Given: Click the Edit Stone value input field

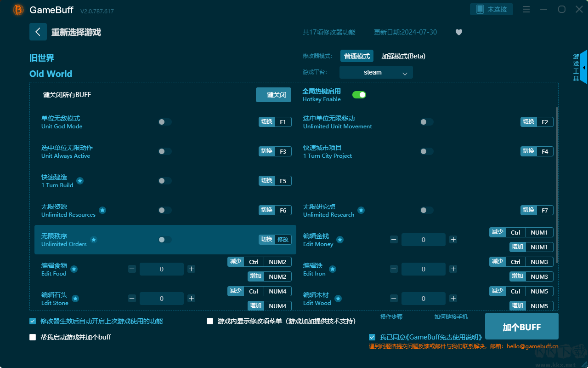Looking at the screenshot, I should point(162,299).
